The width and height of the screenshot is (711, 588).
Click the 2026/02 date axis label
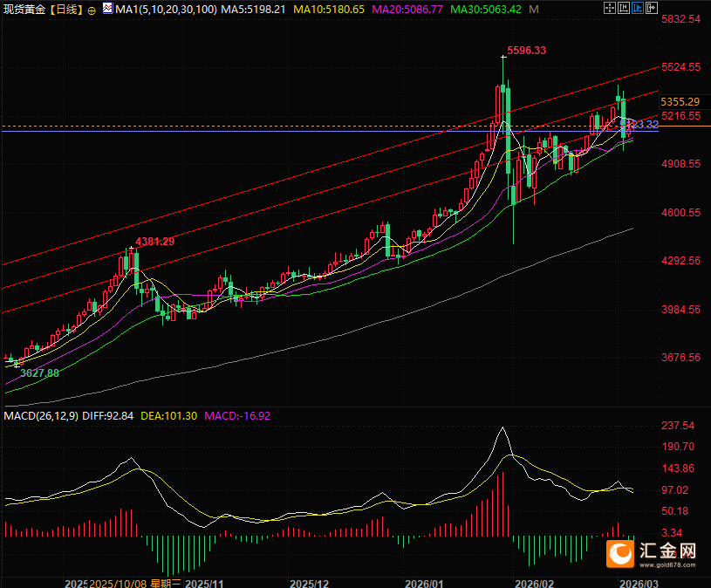pos(535,584)
